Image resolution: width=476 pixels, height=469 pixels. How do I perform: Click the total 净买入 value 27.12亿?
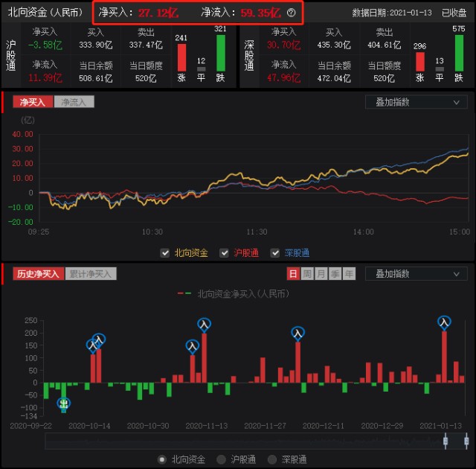pyautogui.click(x=158, y=13)
